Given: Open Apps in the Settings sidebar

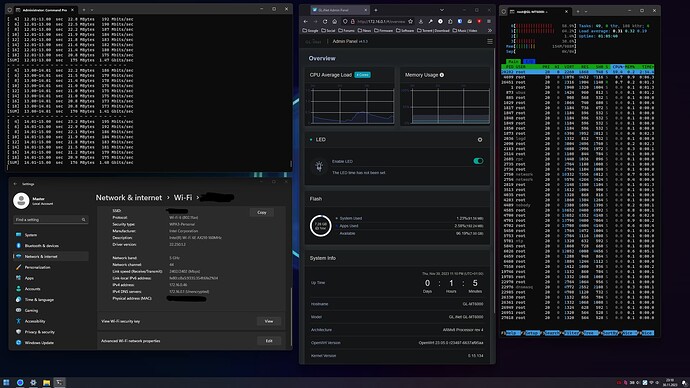Looking at the screenshot, I should (x=51, y=278).
